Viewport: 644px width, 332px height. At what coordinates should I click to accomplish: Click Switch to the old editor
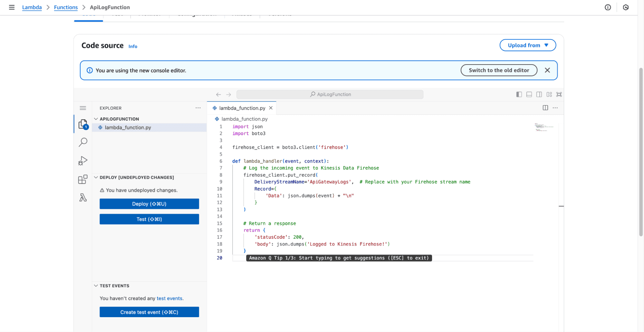coord(498,70)
